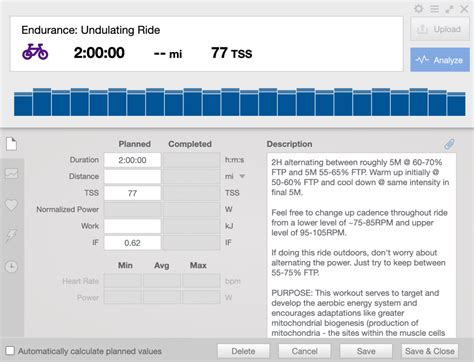Screen dimensions: 474x362
Task: Click the Upload button
Action: pos(440,29)
